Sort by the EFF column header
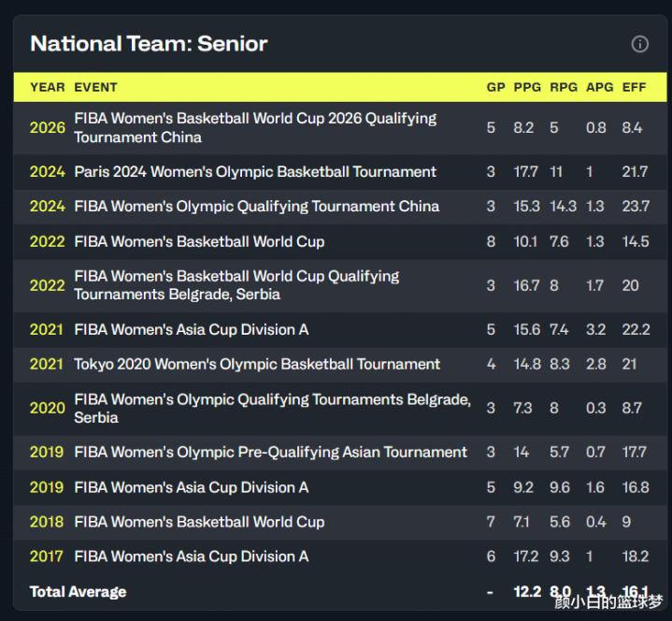Image resolution: width=672 pixels, height=621 pixels. pyautogui.click(x=634, y=87)
